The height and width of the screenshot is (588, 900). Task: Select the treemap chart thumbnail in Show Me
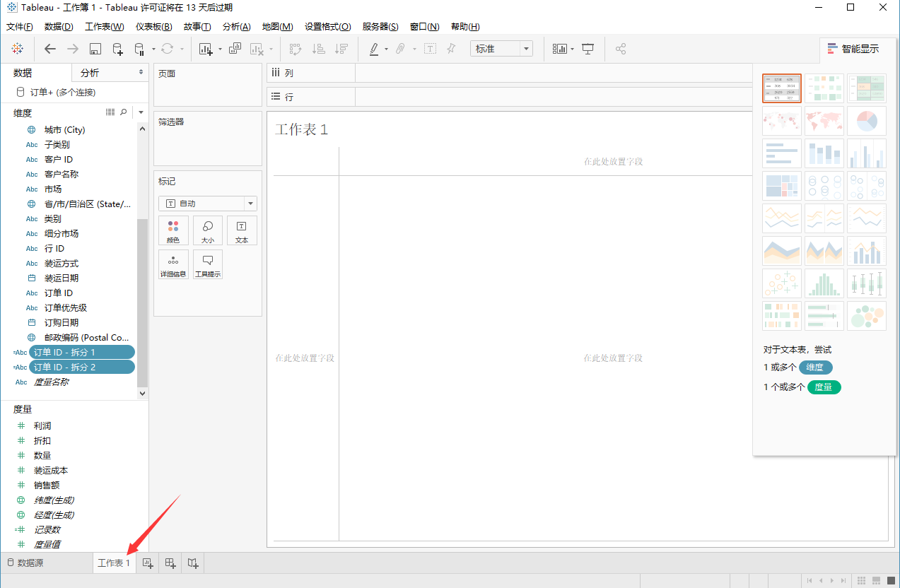tap(782, 186)
